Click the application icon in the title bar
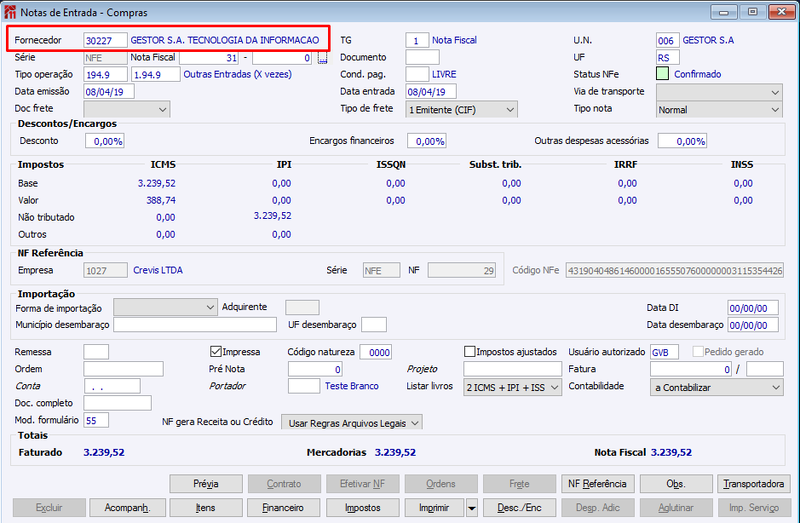800x523 pixels. [9, 12]
